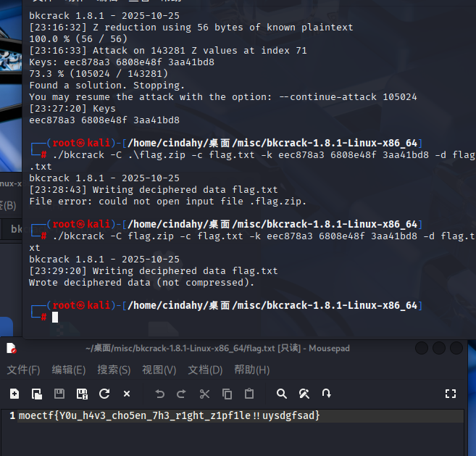The height and width of the screenshot is (456, 476).
Task: Click the Redo arrow icon
Action: point(182,394)
